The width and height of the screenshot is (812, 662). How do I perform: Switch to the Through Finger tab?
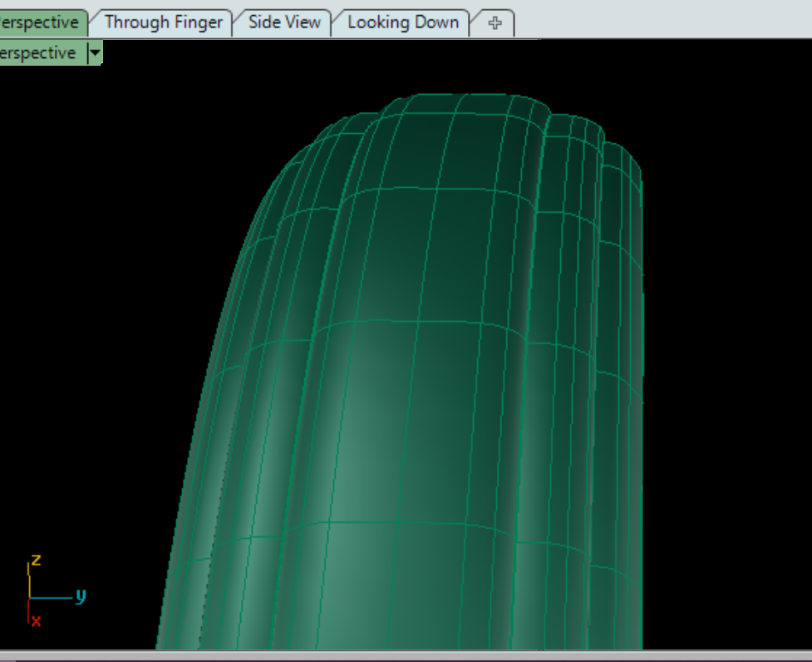[163, 22]
